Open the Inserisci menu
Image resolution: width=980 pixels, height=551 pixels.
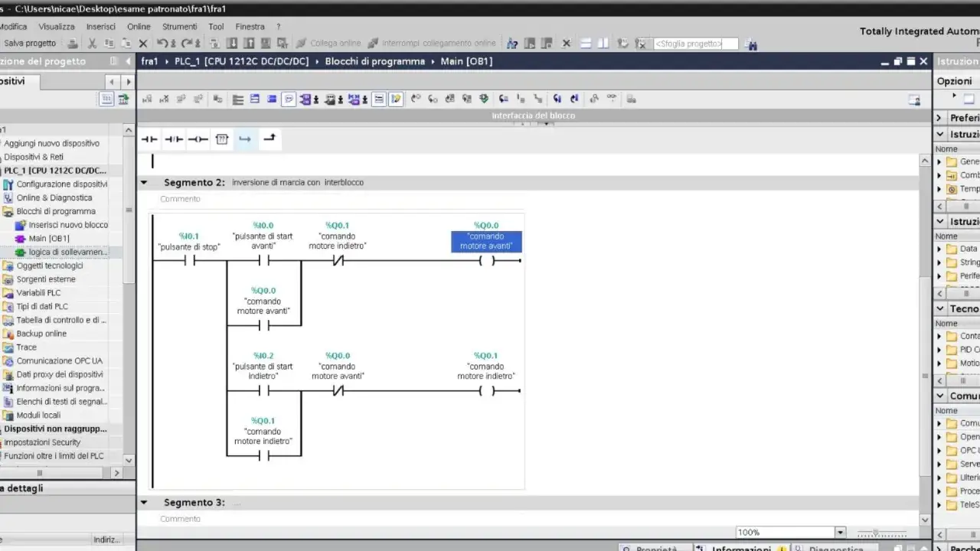[101, 26]
